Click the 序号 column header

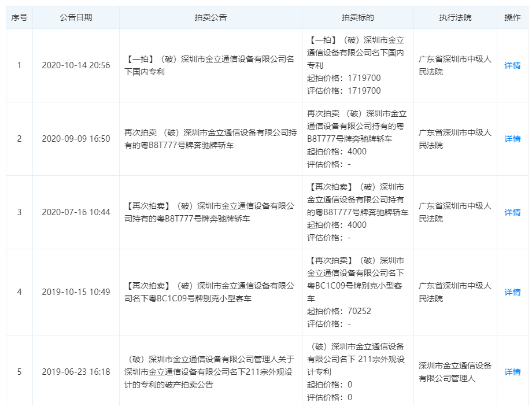(19, 17)
